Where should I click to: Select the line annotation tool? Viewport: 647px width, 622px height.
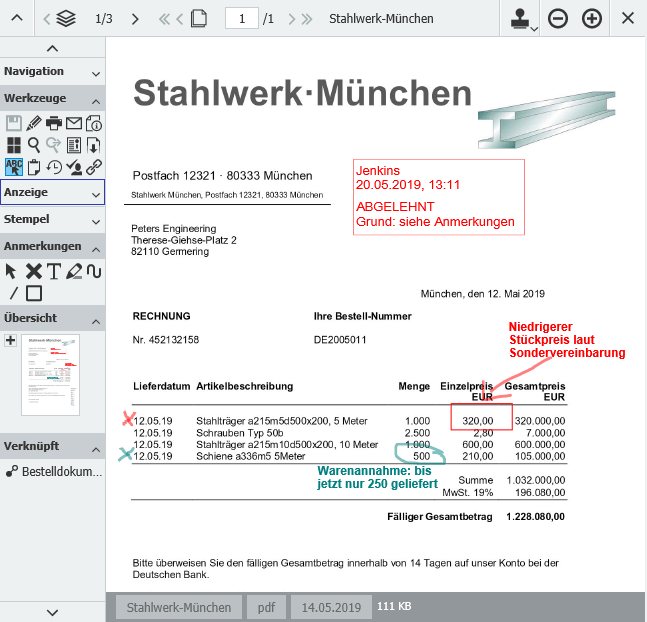pyautogui.click(x=14, y=293)
